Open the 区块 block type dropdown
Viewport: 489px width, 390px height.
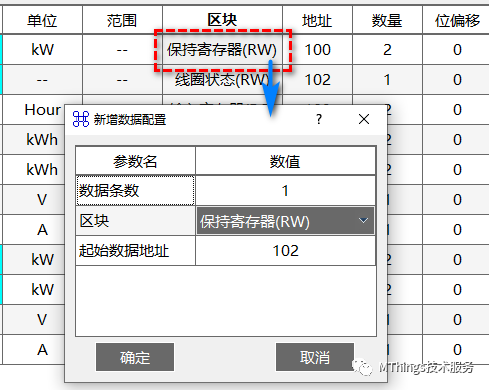[285, 221]
